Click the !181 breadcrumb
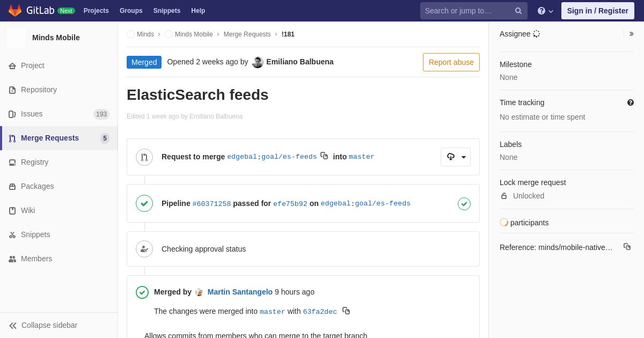This screenshot has width=644, height=338. click(288, 34)
